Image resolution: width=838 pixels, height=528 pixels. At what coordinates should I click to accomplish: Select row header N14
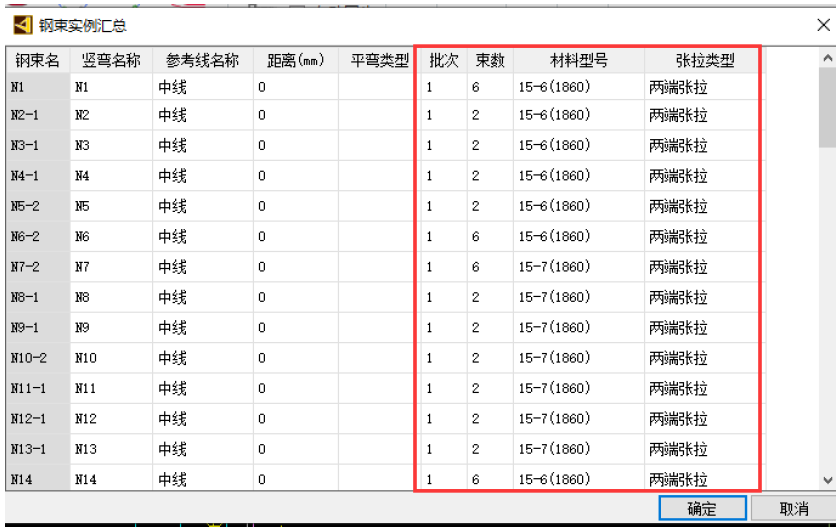[x=37, y=478]
